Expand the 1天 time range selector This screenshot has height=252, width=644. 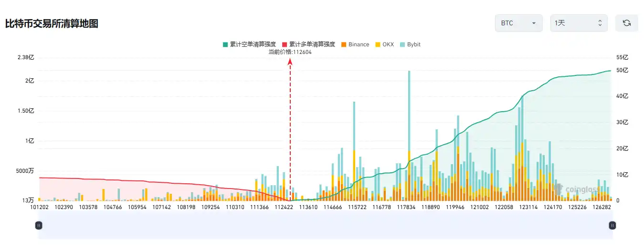[579, 23]
